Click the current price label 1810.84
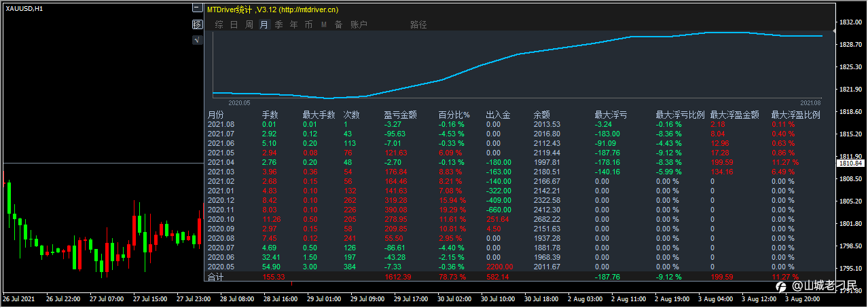The width and height of the screenshot is (868, 308). (851, 163)
